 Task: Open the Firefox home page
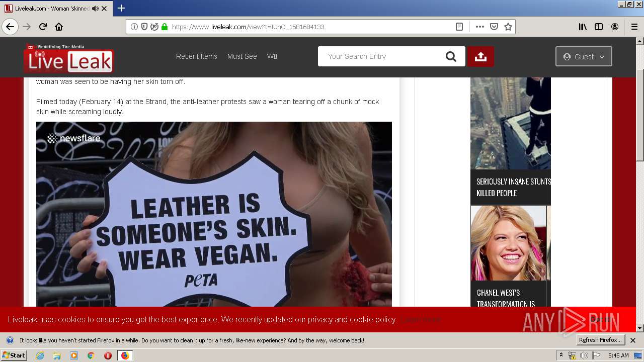[x=59, y=27]
